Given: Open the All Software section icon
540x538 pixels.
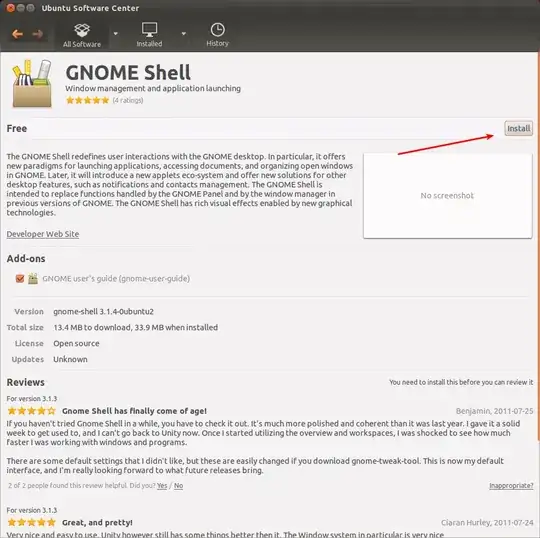Looking at the screenshot, I should [x=82, y=30].
